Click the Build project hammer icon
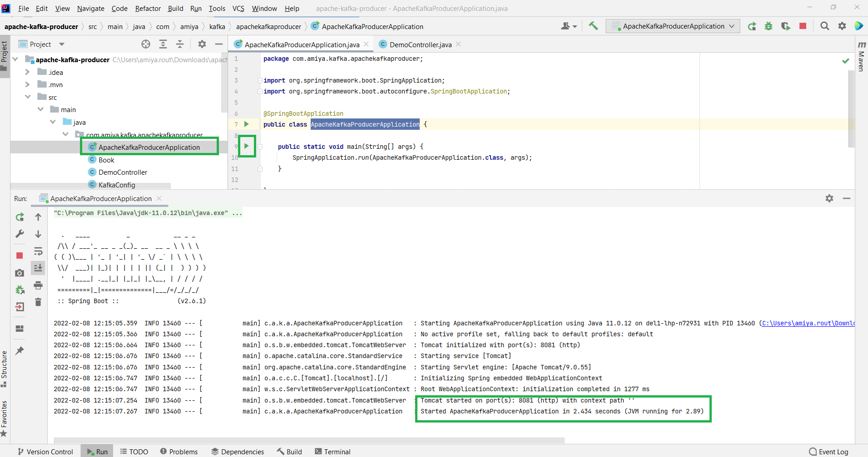 593,26
